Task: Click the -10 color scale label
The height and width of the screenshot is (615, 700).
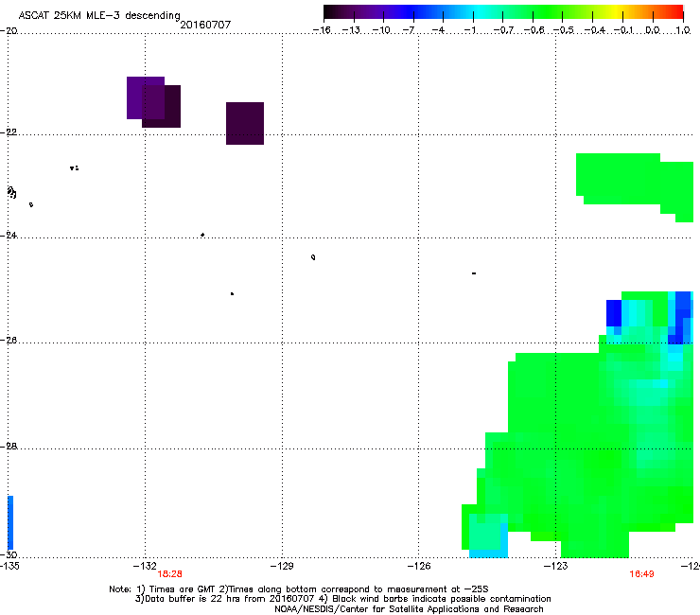Action: point(381,30)
